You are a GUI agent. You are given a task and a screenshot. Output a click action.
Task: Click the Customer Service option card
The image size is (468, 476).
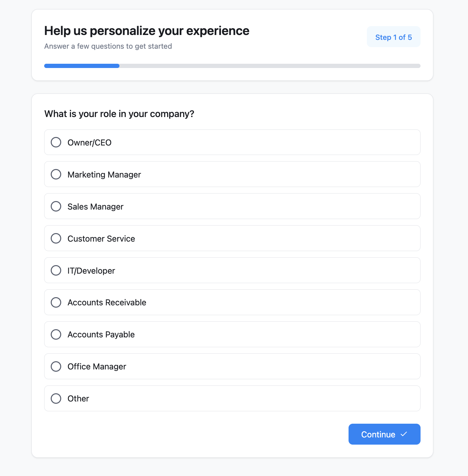click(232, 238)
